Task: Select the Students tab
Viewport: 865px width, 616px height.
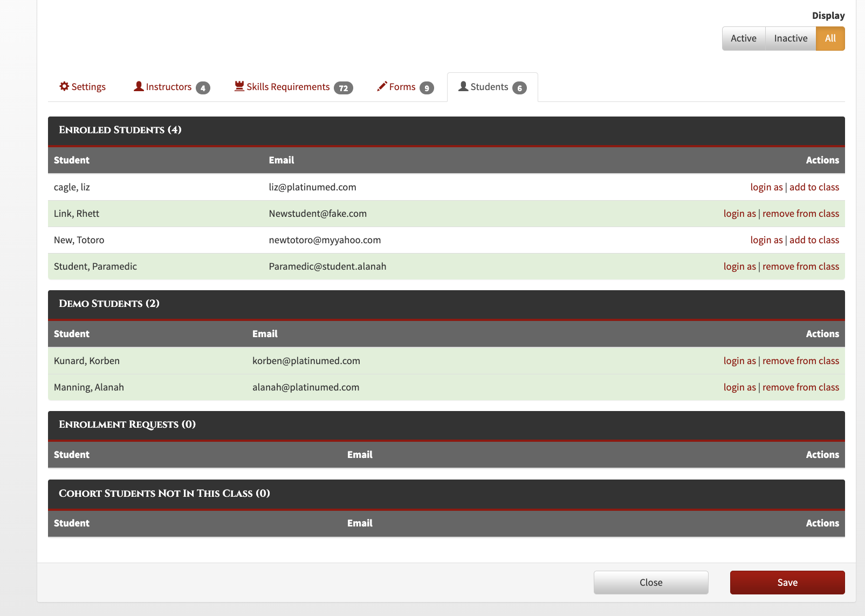Action: click(492, 87)
